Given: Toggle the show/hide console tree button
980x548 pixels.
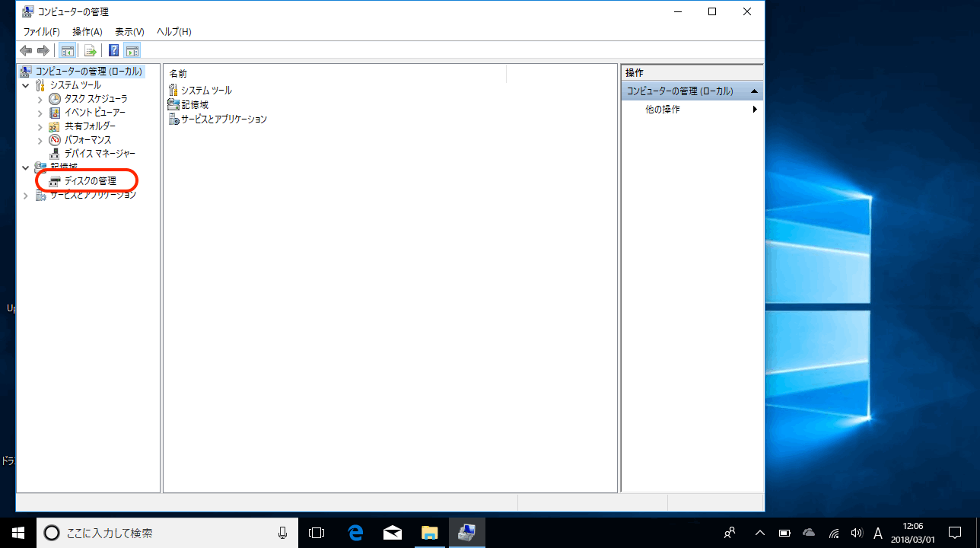Looking at the screenshot, I should pos(67,51).
